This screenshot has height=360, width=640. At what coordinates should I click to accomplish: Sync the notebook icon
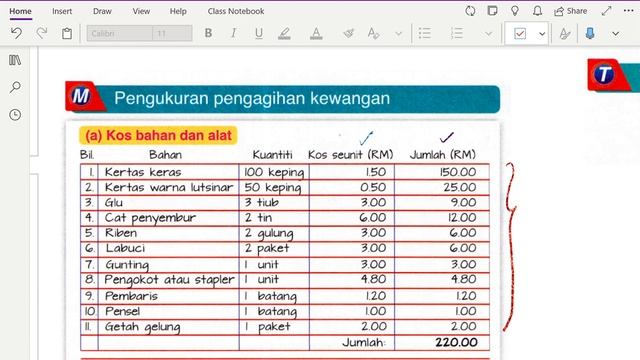(470, 11)
